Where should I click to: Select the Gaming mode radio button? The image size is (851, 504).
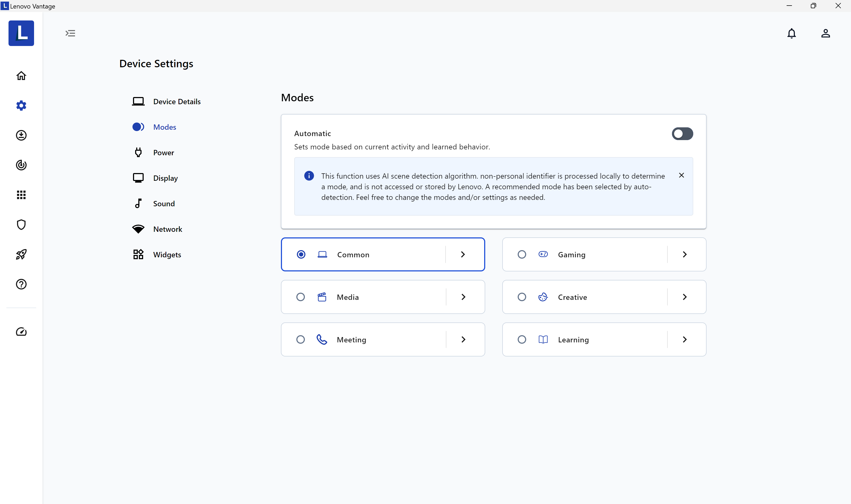coord(522,254)
